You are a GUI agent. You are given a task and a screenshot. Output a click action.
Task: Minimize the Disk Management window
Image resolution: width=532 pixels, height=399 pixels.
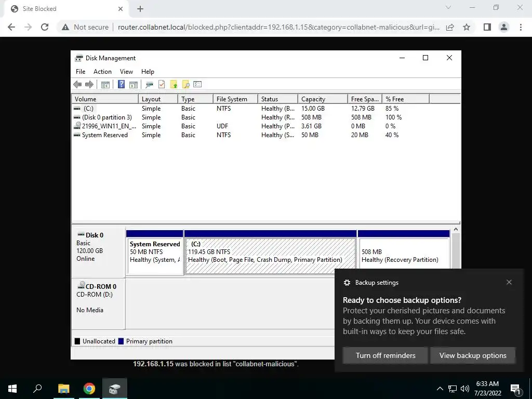[402, 58]
